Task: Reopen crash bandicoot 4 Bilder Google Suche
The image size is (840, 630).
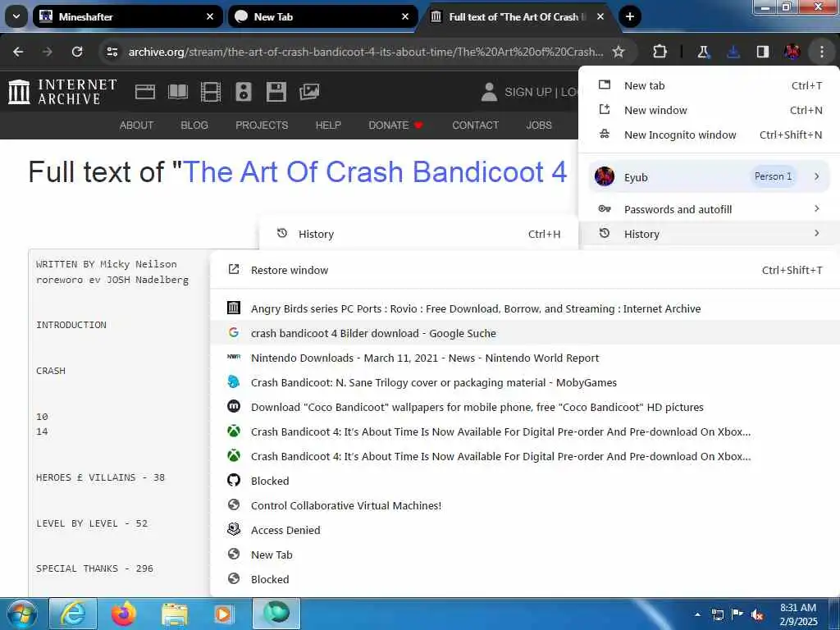Action: (x=525, y=333)
